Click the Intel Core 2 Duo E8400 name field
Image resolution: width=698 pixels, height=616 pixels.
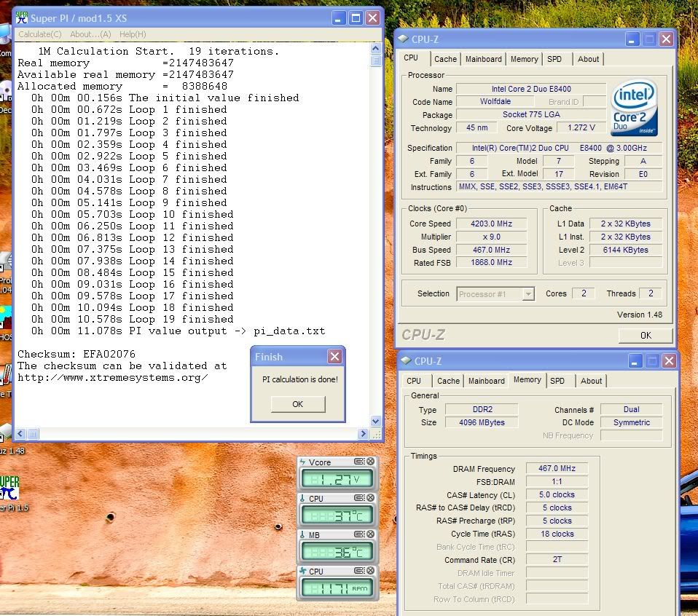(531, 89)
